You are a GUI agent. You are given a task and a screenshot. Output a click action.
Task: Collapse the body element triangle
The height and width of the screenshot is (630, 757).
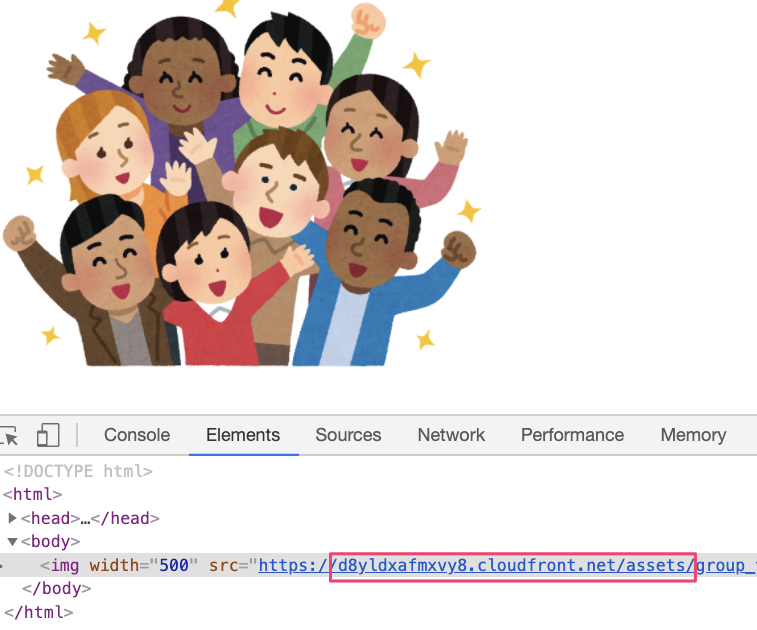[12, 542]
